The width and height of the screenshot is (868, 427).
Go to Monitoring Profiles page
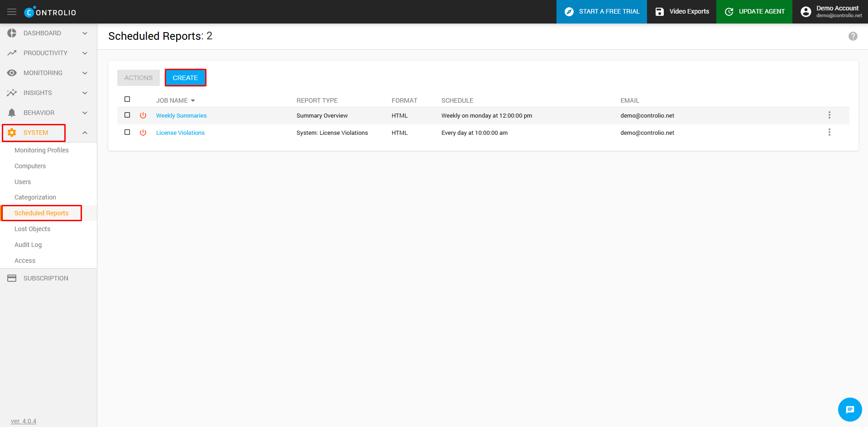click(42, 150)
